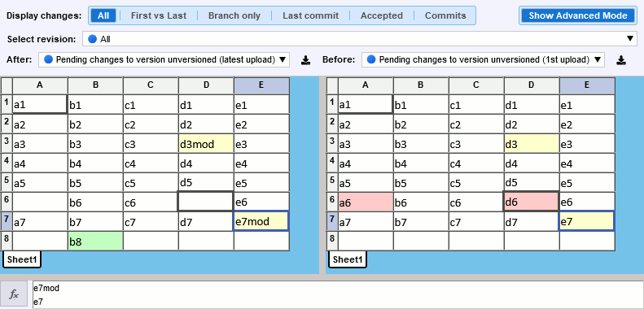
Task: Switch display to First vs Last
Action: 159,15
